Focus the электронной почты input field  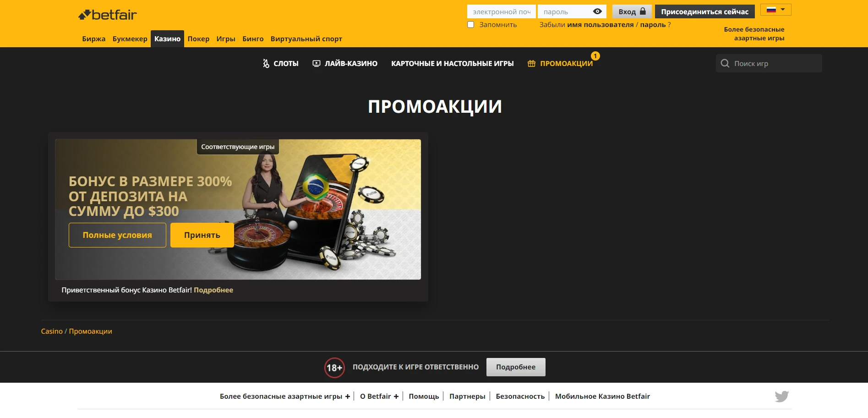502,11
